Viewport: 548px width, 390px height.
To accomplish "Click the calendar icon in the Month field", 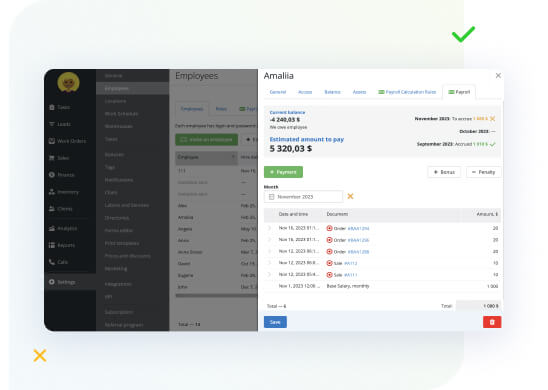I will click(x=272, y=197).
